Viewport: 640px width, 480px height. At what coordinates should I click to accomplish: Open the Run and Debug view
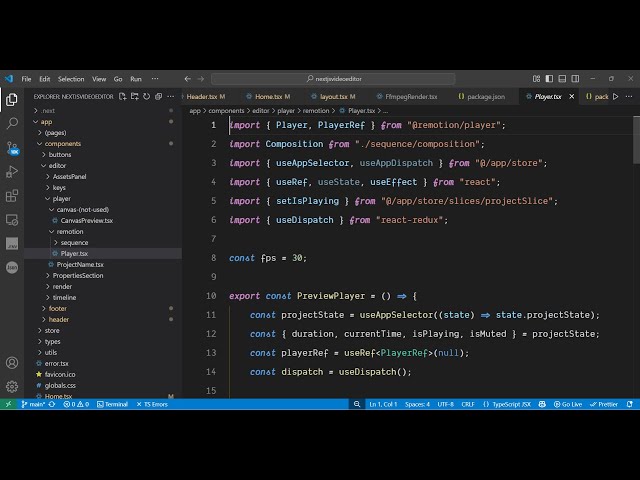point(12,172)
